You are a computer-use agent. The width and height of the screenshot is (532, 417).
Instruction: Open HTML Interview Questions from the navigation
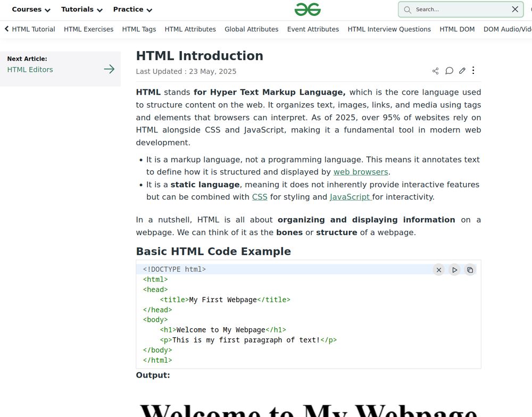(x=389, y=29)
